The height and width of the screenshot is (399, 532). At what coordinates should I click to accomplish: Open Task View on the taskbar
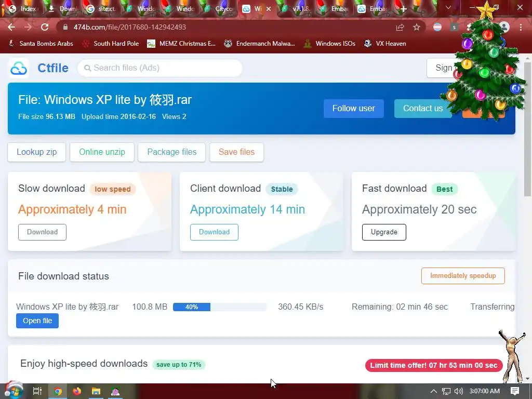[x=37, y=391]
